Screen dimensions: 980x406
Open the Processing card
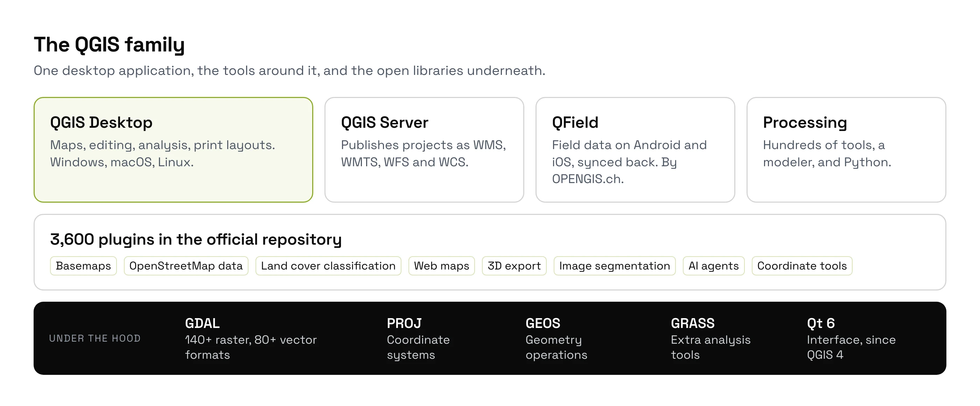point(846,149)
